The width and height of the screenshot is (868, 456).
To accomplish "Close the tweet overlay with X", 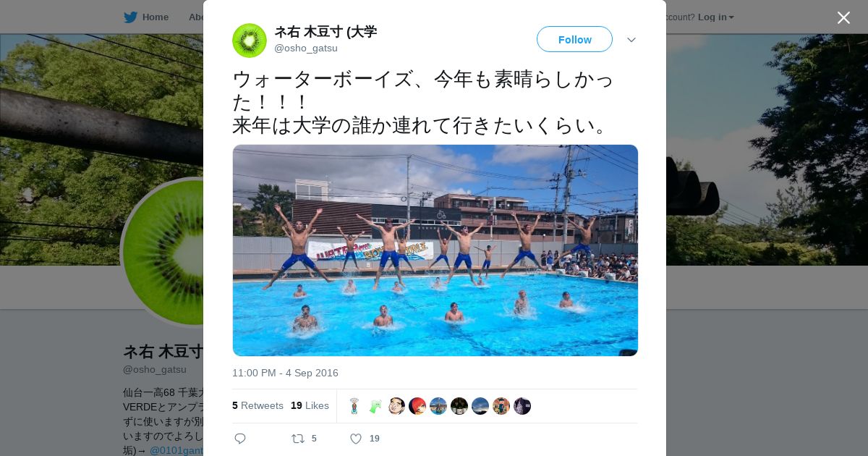I will [843, 17].
